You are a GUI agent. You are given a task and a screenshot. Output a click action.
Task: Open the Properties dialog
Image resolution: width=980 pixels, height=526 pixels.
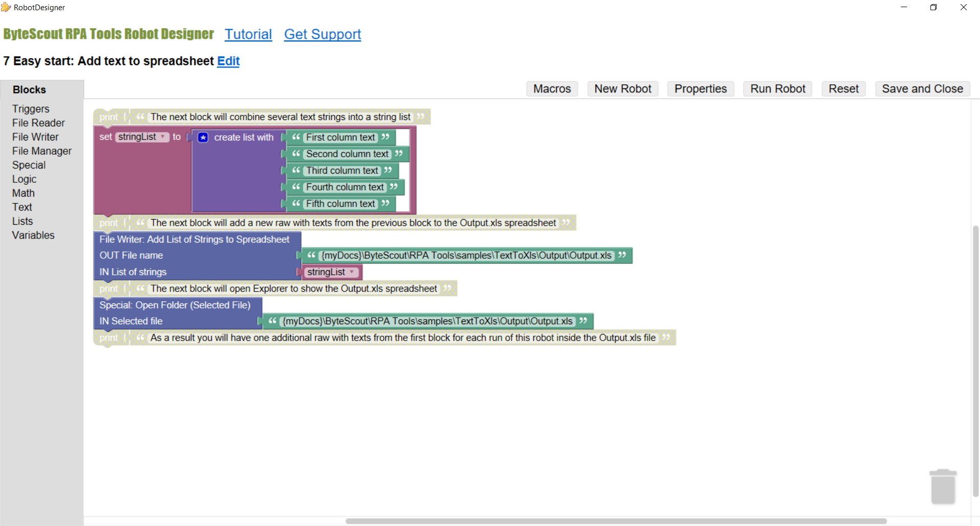coord(700,88)
